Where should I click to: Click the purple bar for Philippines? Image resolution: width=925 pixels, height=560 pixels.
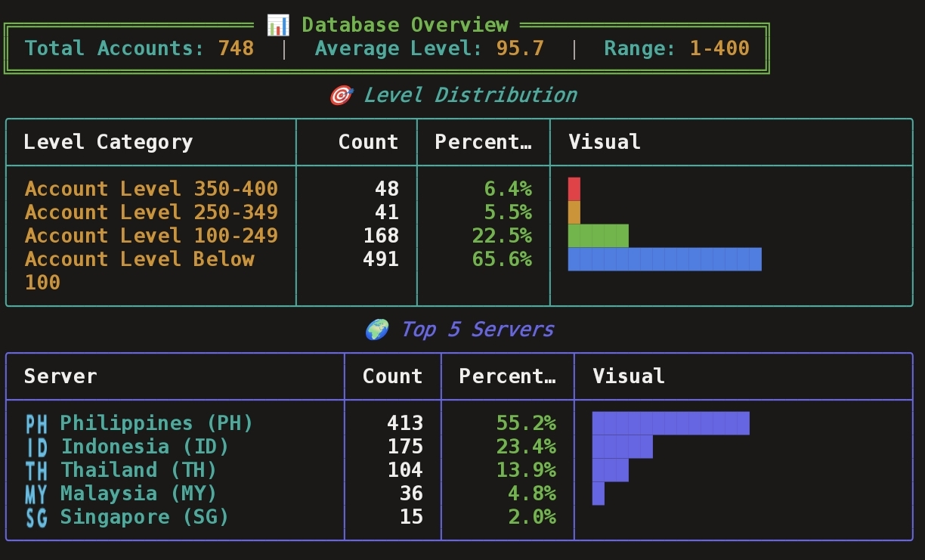(670, 423)
